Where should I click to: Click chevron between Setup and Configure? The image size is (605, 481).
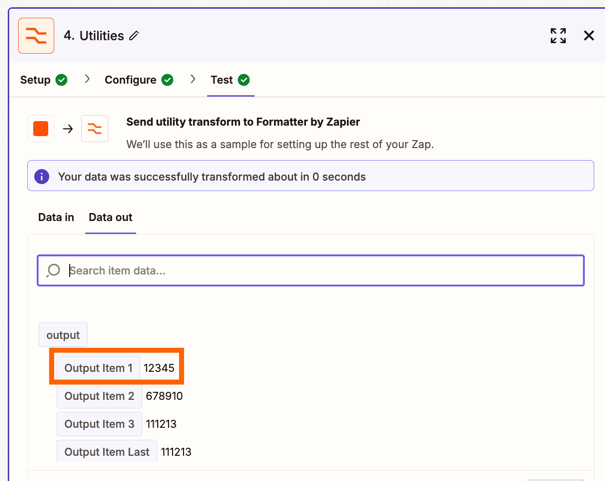point(87,79)
